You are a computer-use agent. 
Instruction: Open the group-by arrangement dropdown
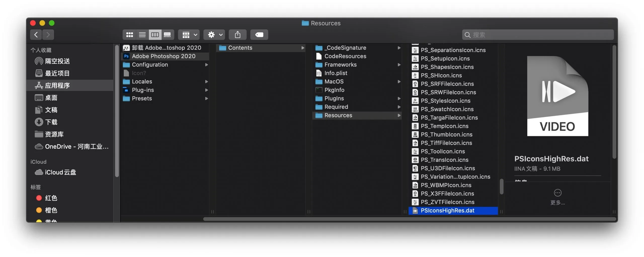tap(189, 35)
